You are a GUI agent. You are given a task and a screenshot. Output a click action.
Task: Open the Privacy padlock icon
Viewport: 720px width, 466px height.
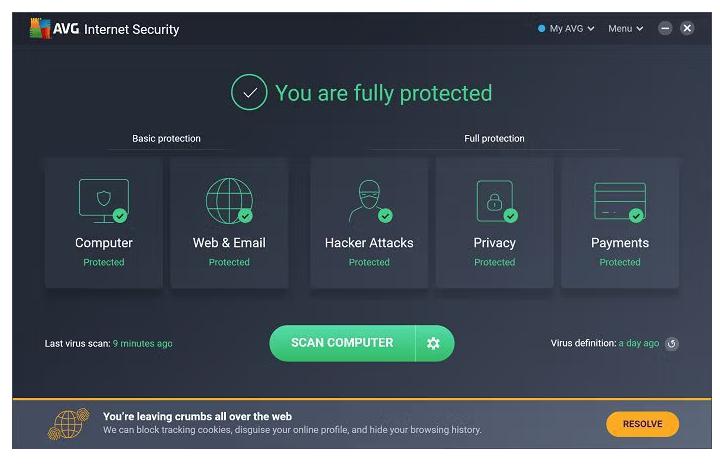pyautogui.click(x=494, y=200)
